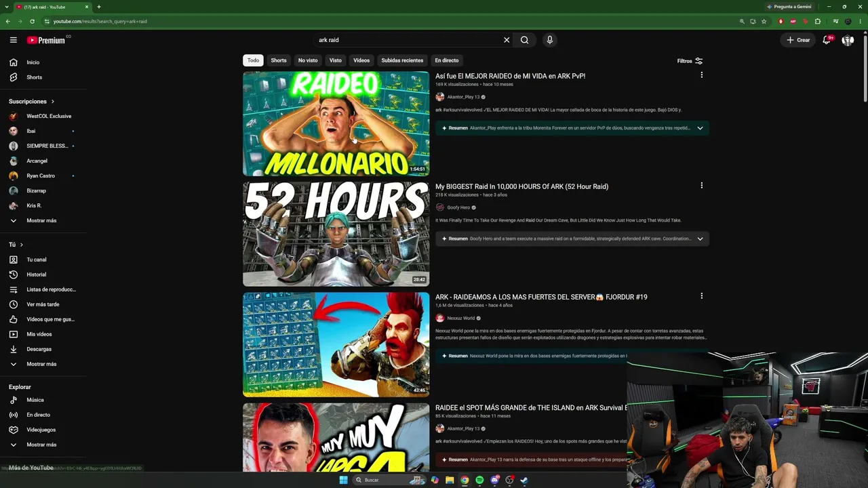The height and width of the screenshot is (488, 868).
Task: Click Pregunta a Gemini button
Action: coord(789,7)
